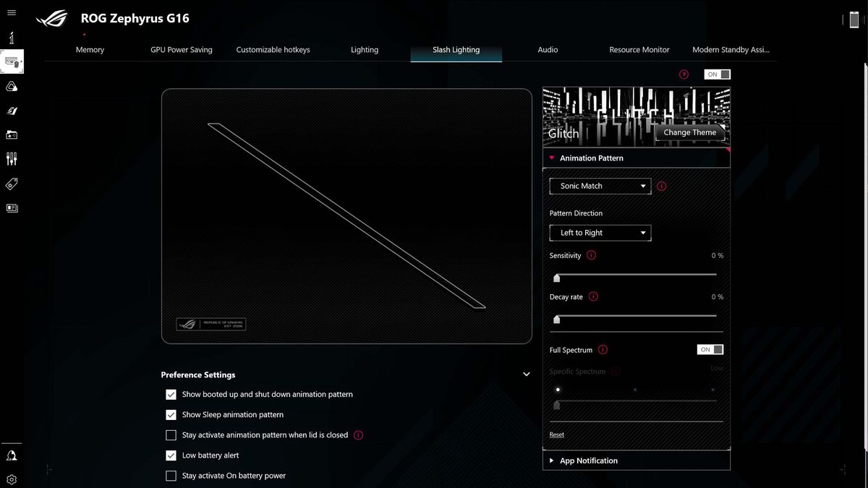Open the News panel icon in sidebar
The height and width of the screenshot is (488, 868).
[12, 208]
